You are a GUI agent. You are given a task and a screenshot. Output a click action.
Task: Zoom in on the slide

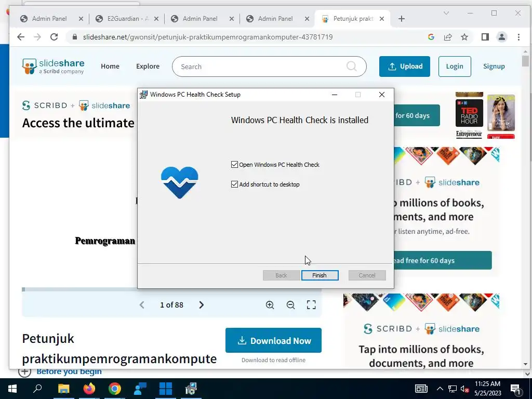click(x=270, y=304)
